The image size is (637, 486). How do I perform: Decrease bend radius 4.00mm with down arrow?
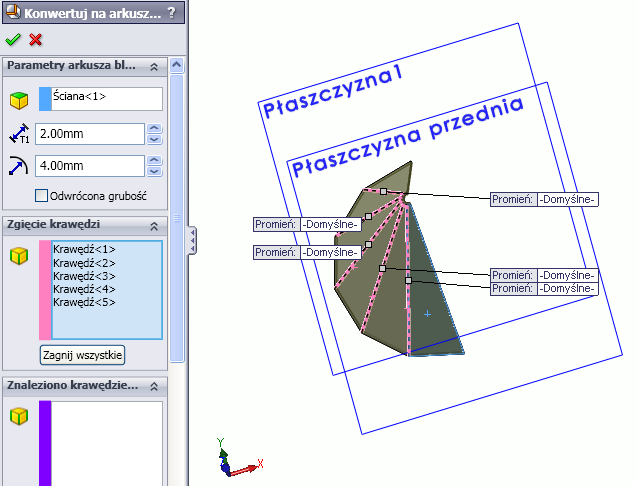tap(154, 171)
